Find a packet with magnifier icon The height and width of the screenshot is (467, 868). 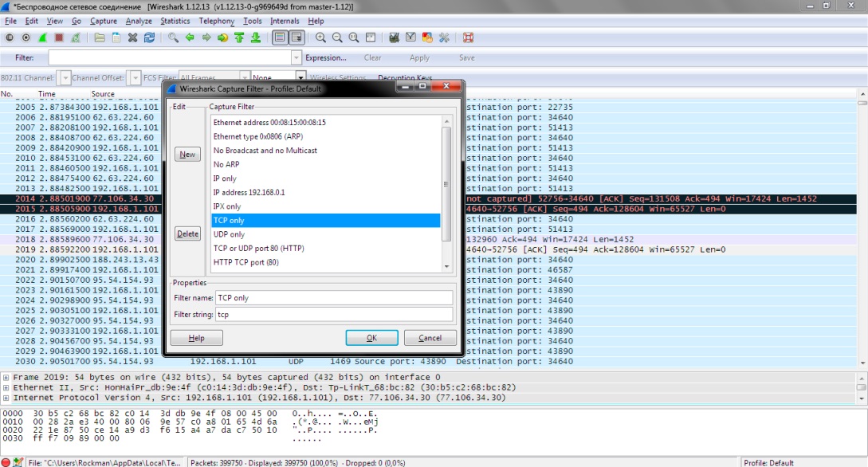[173, 37]
